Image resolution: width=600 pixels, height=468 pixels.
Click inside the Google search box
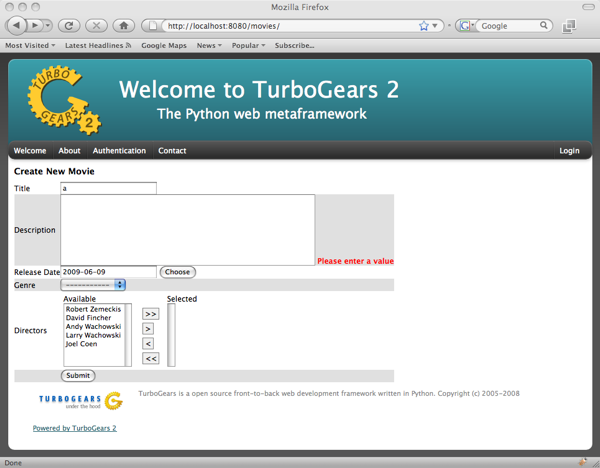click(509, 26)
